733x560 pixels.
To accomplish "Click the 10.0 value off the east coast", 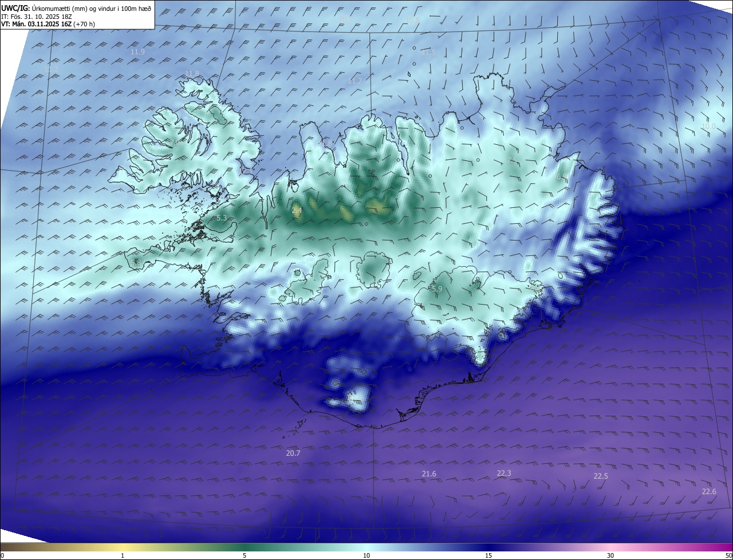I will [709, 126].
